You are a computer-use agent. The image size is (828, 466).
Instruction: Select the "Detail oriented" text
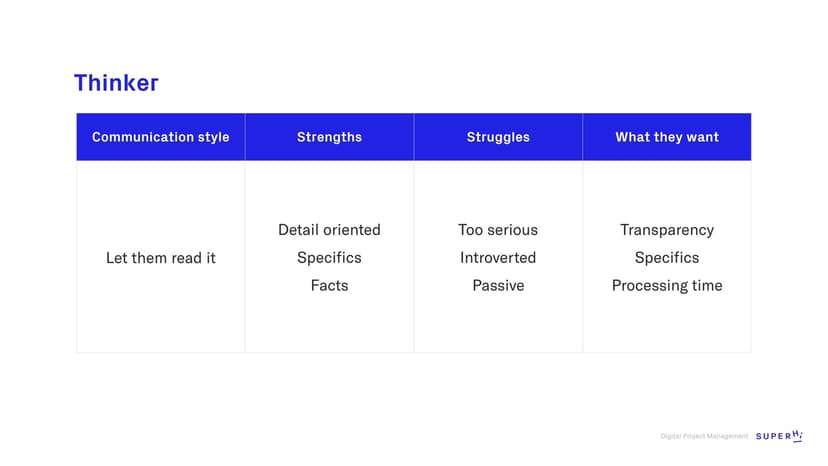[329, 230]
